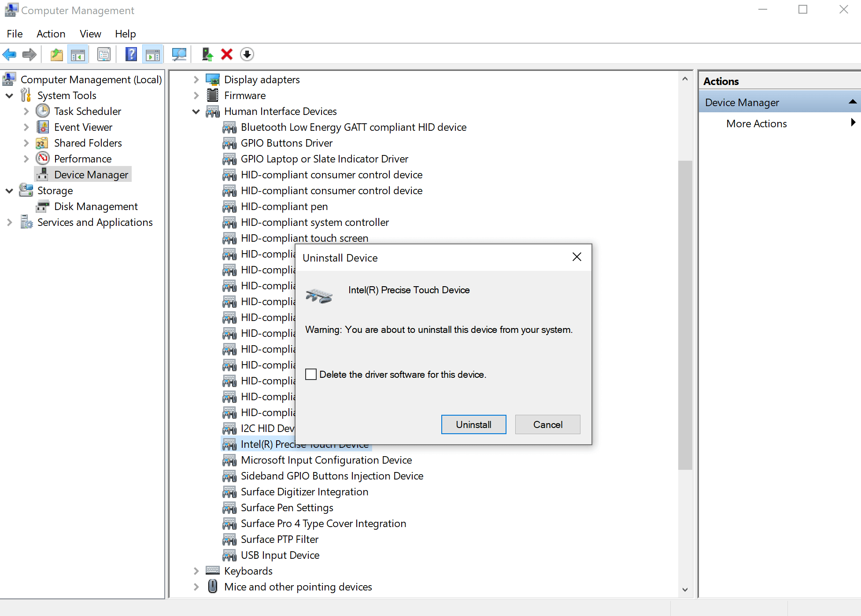861x616 pixels.
Task: Select Surface Digitizer Integration device
Action: (304, 491)
